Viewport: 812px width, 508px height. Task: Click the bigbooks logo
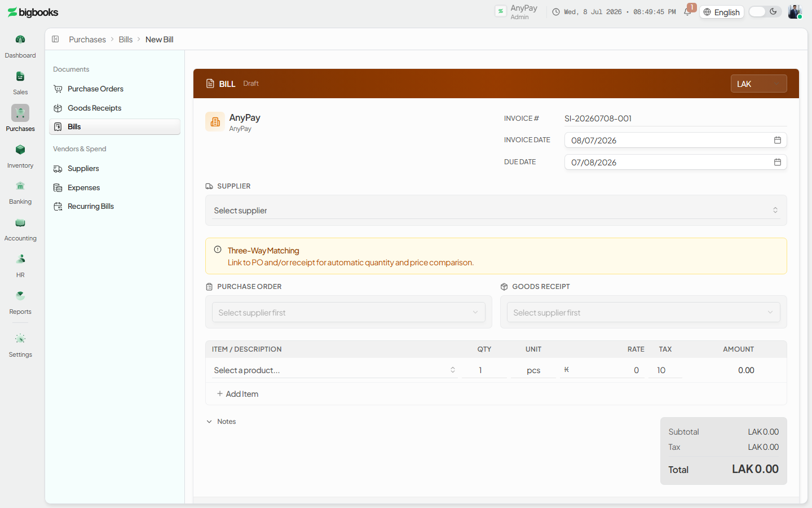33,12
